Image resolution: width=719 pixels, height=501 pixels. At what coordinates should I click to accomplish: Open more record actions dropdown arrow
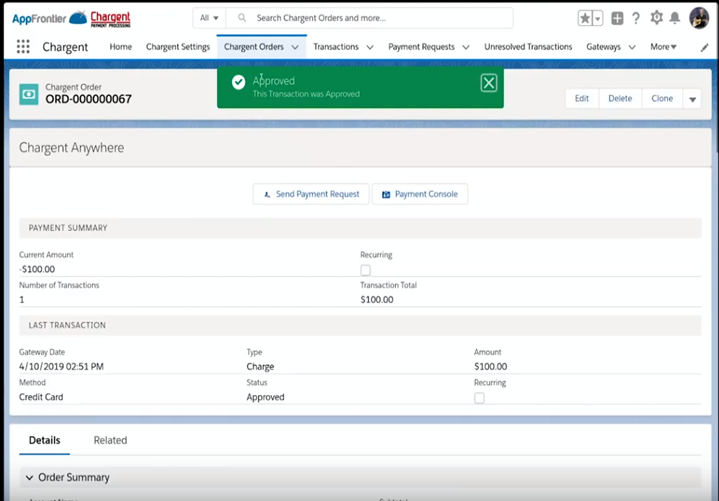[692, 99]
